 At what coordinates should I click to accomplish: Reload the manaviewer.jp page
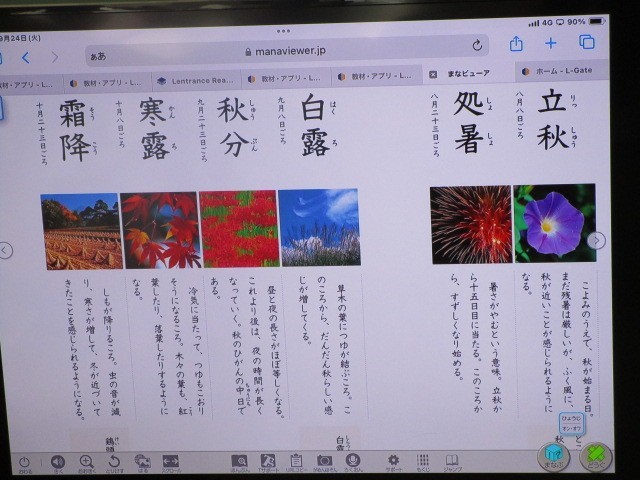click(x=477, y=46)
